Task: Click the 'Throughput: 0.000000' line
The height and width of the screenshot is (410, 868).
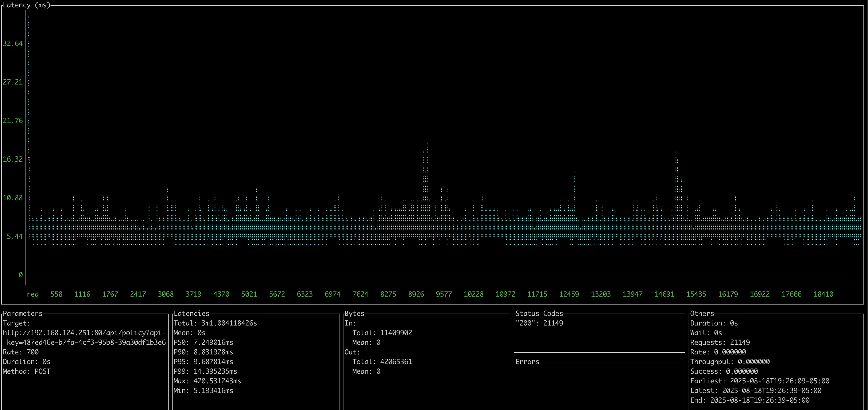Action: tap(730, 362)
